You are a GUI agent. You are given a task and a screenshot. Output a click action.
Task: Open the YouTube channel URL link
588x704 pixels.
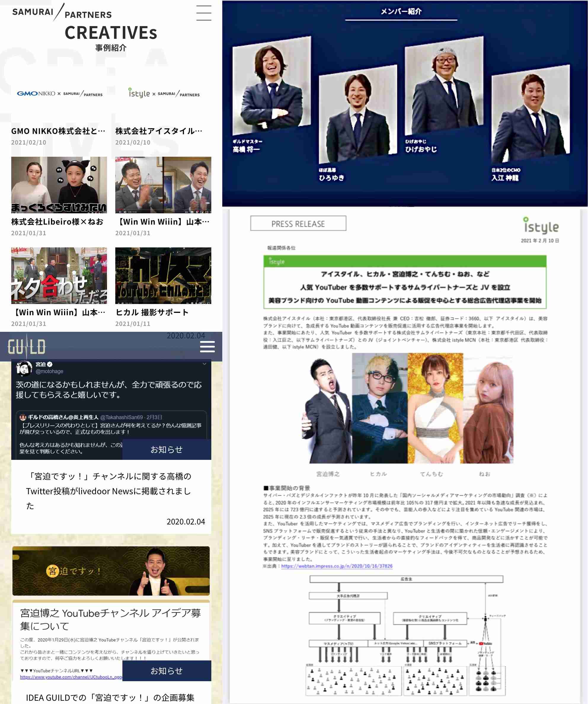(71, 677)
